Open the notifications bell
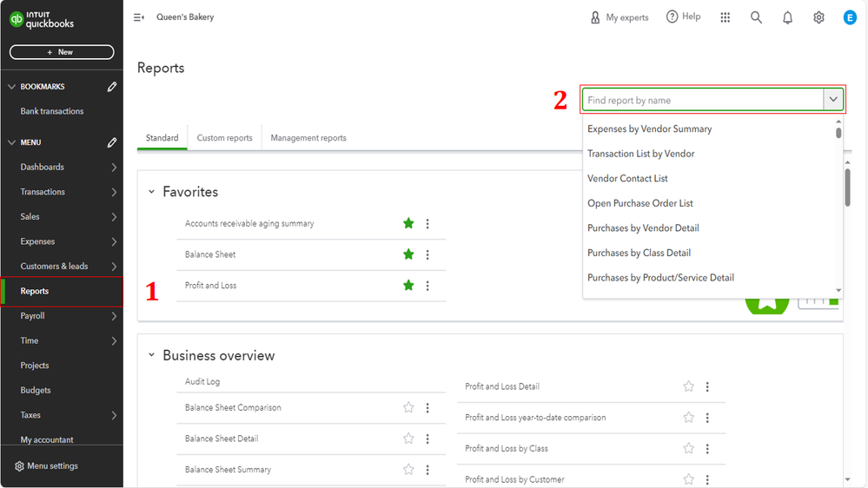868x488 pixels. [787, 17]
